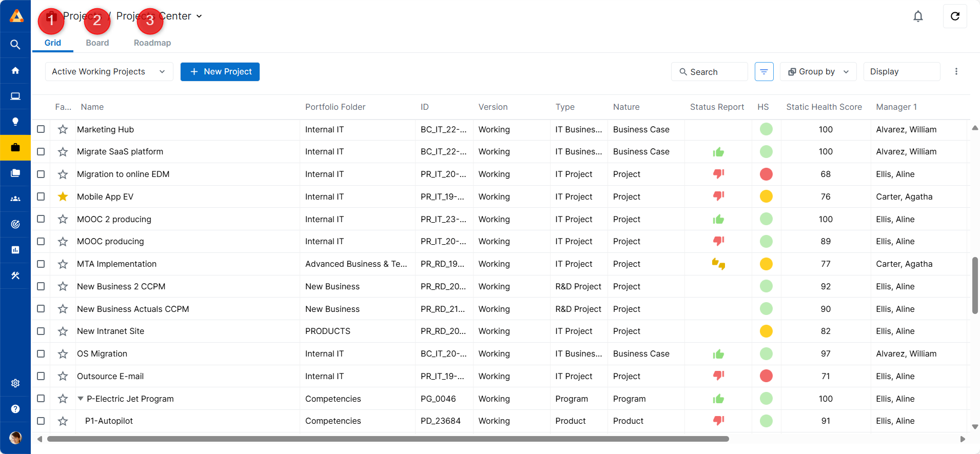Viewport: 980px width, 454px height.
Task: Go to the home icon in sidebar
Action: 15,70
